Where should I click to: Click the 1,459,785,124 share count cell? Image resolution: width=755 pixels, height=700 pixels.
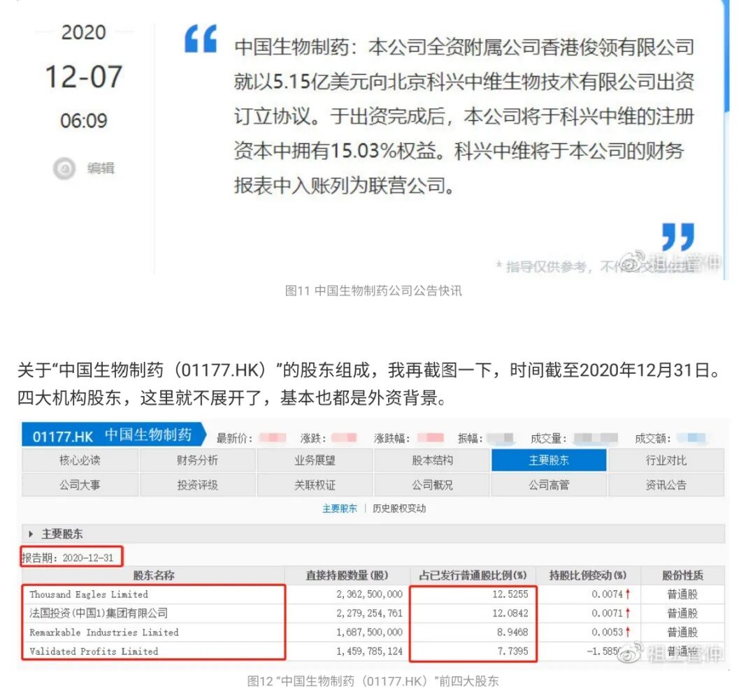pos(370,651)
